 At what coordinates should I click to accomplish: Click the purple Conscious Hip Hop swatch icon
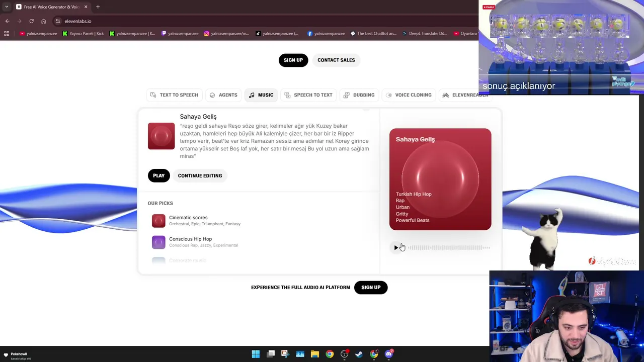(158, 242)
